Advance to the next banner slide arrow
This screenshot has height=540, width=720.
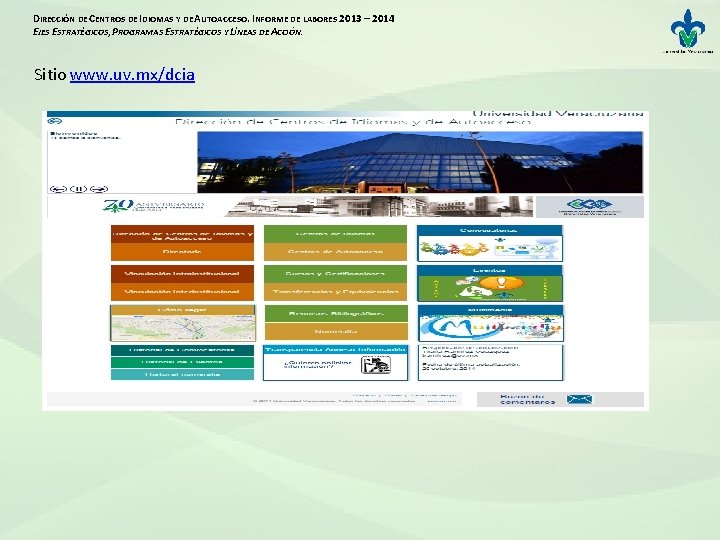click(x=99, y=189)
